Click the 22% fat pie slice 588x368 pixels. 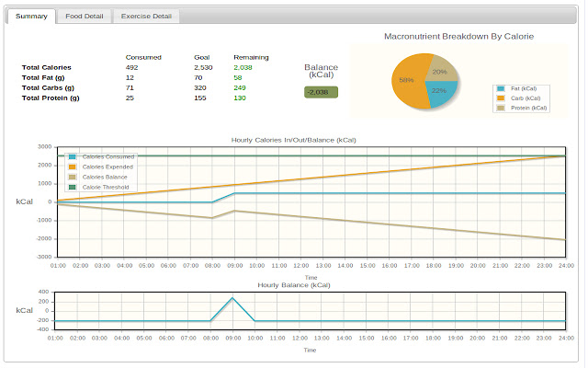point(441,93)
